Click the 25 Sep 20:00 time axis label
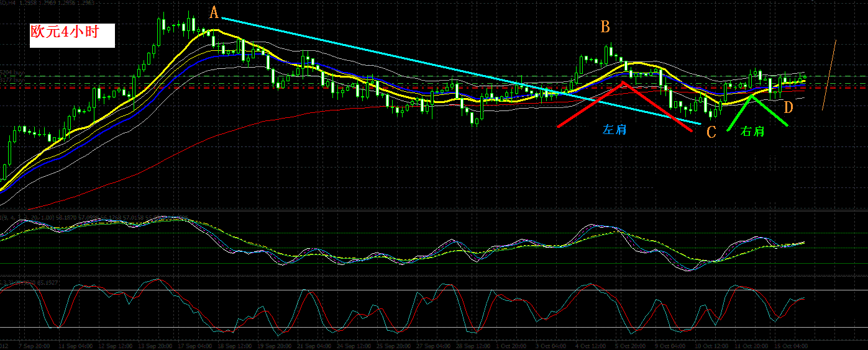The height and width of the screenshot is (350, 868). coord(393,345)
